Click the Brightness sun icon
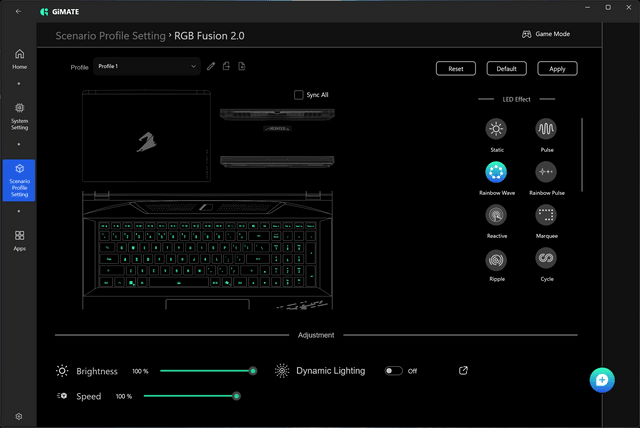640x428 pixels. 62,371
